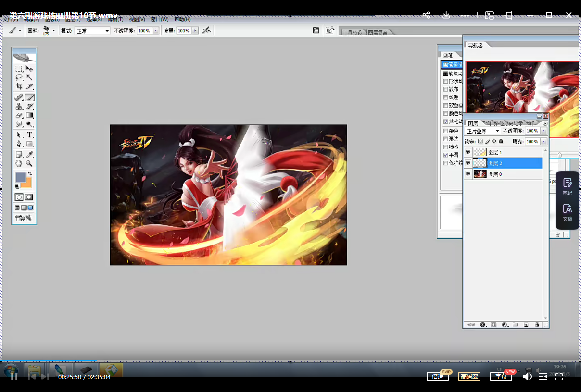Reset to default black and white colors
The image size is (581, 392).
[x=17, y=186]
